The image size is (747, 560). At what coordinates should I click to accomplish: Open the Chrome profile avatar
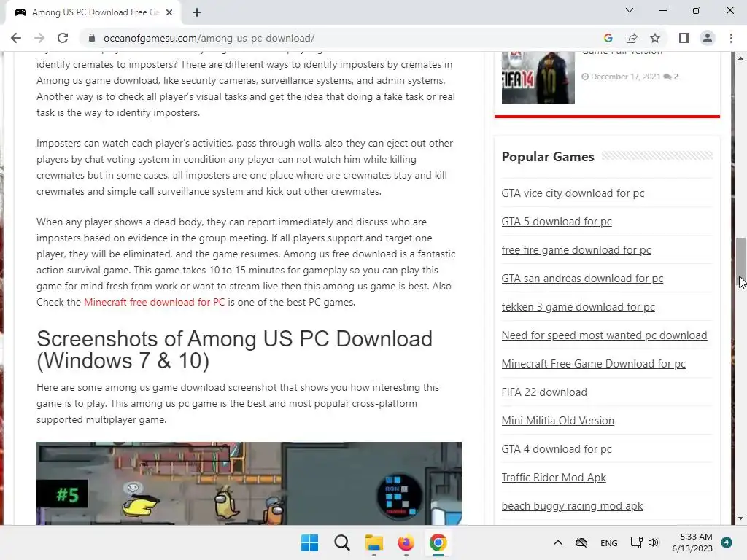point(708,38)
